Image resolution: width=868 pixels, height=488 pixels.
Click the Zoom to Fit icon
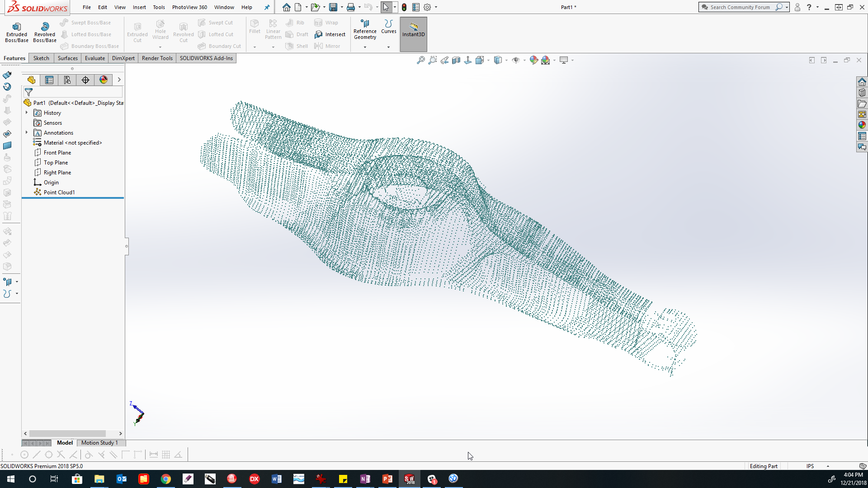click(421, 60)
